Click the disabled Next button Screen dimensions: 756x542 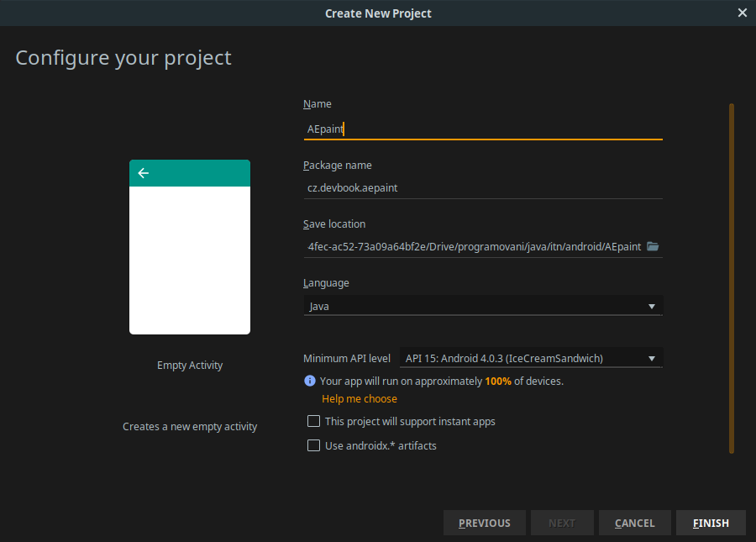[x=562, y=522]
